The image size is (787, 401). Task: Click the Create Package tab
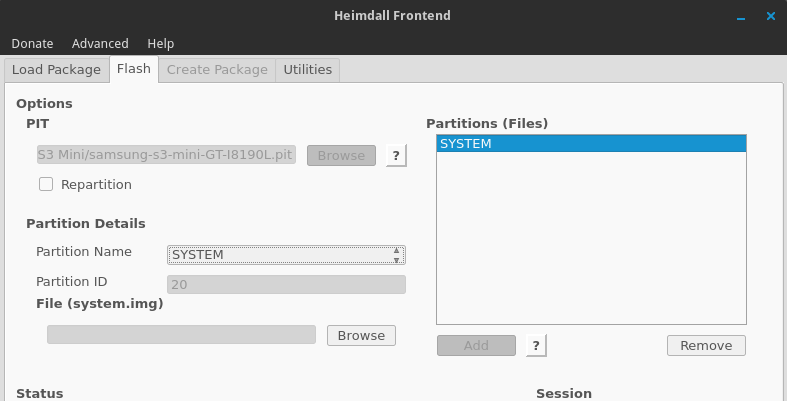pos(217,69)
